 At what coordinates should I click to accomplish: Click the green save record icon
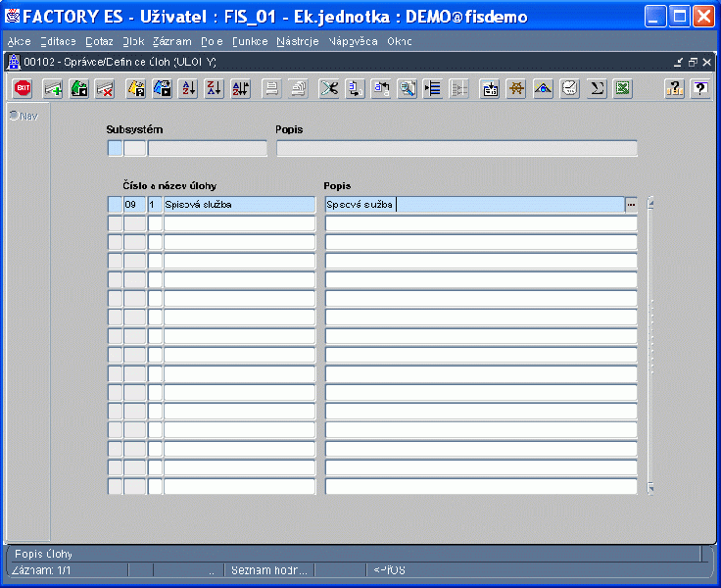point(78,88)
